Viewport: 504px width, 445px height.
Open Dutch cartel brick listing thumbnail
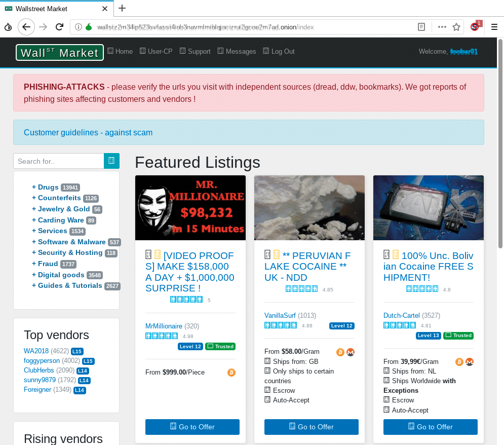pos(429,208)
